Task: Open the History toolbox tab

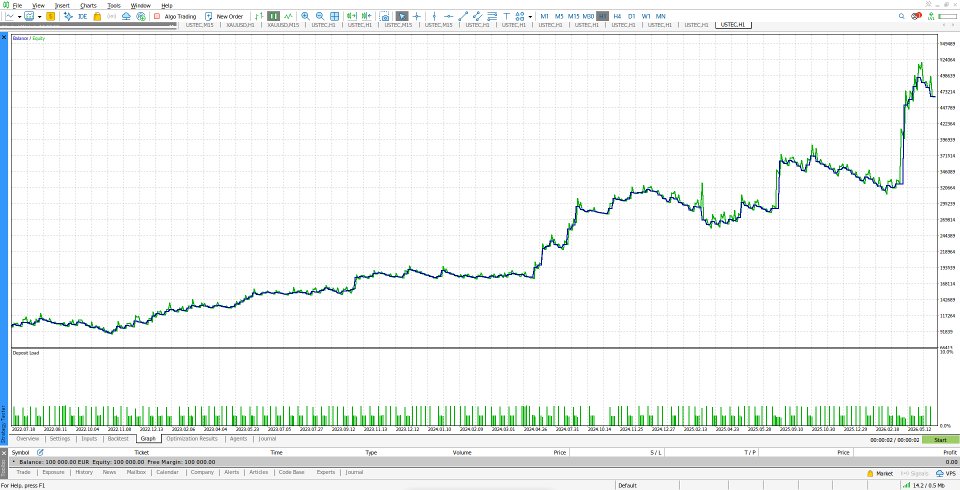Action: click(84, 472)
